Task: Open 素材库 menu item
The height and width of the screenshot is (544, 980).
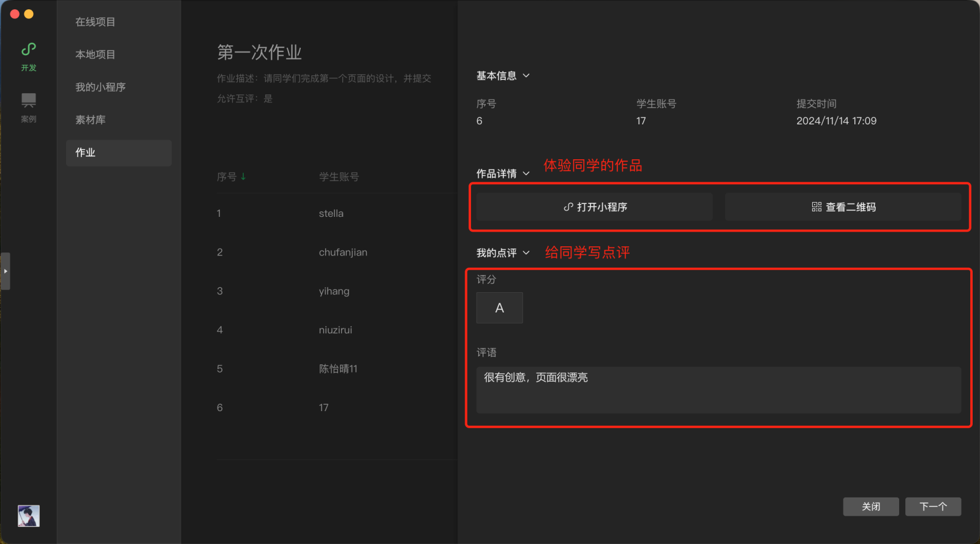Action: pyautogui.click(x=91, y=120)
